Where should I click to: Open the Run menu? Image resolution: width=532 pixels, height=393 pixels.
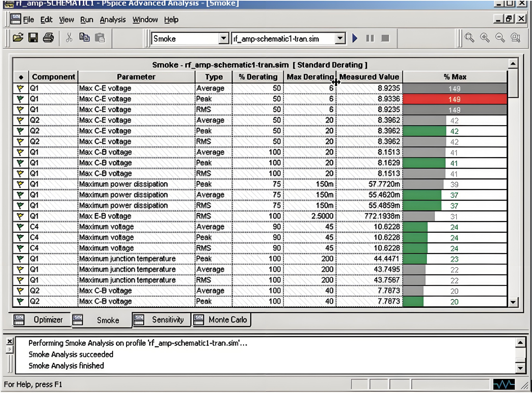pyautogui.click(x=87, y=20)
